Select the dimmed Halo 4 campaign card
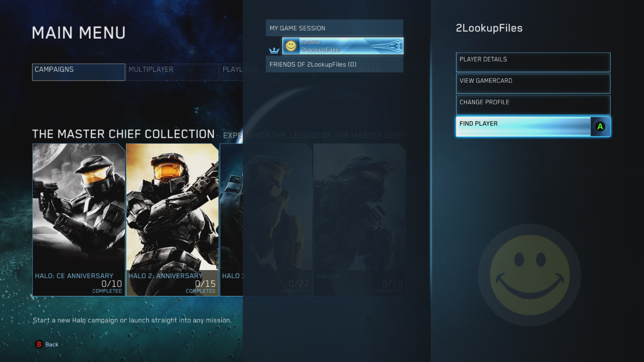Image resolution: width=644 pixels, height=362 pixels. tap(359, 219)
